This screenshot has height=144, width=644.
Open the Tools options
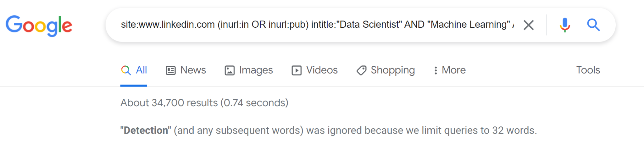pyautogui.click(x=588, y=70)
